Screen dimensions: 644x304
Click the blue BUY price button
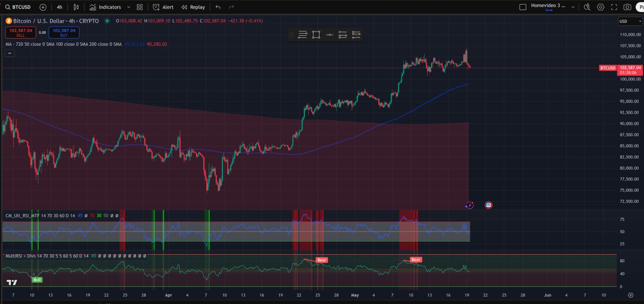click(64, 32)
